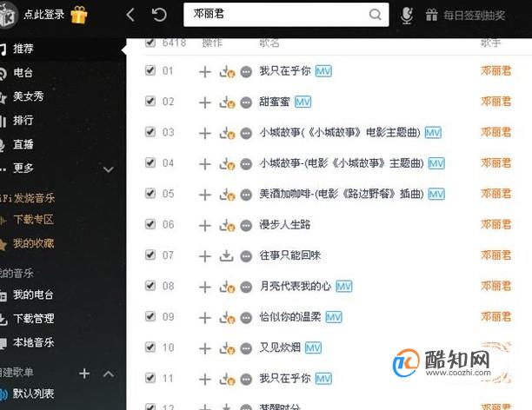Open more options for 又见炊烟
Viewport: 532px width, 410px height.
(x=246, y=348)
